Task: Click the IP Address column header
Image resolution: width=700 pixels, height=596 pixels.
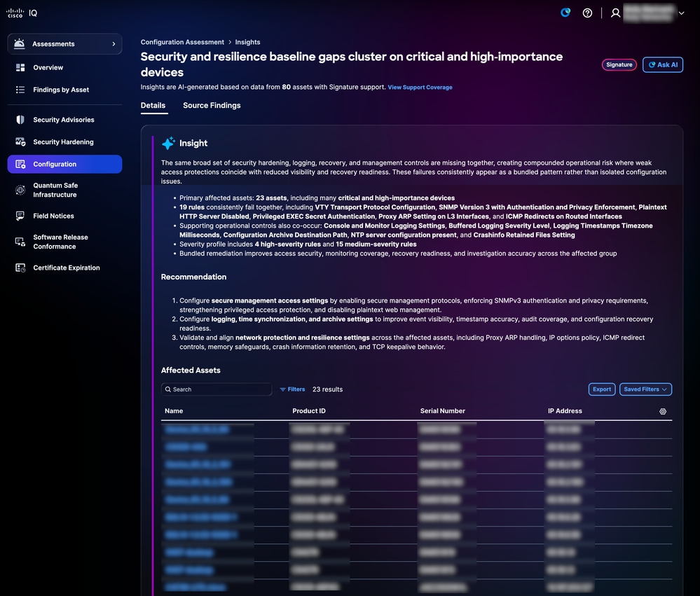Action: (x=565, y=411)
